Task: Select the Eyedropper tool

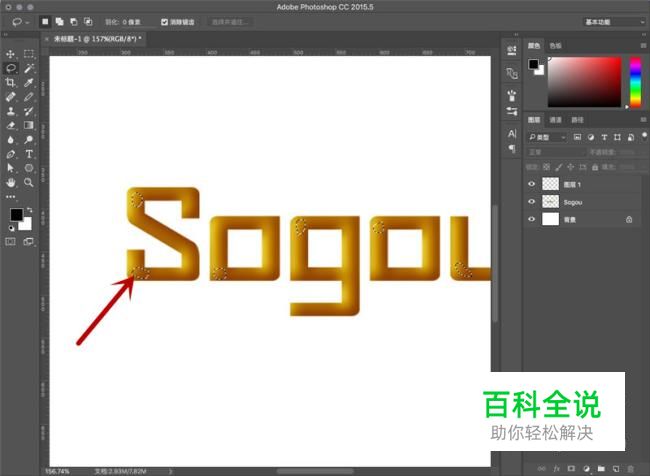Action: point(29,83)
